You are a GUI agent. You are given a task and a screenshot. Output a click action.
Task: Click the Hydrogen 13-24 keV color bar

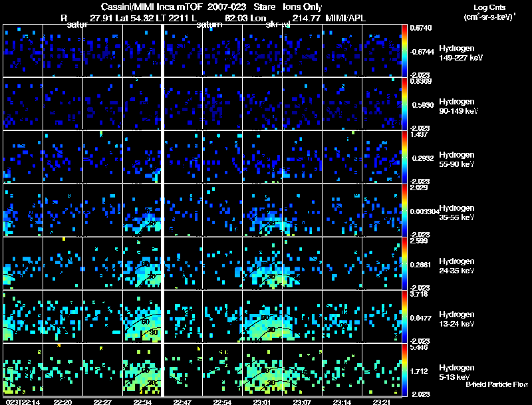(x=404, y=317)
